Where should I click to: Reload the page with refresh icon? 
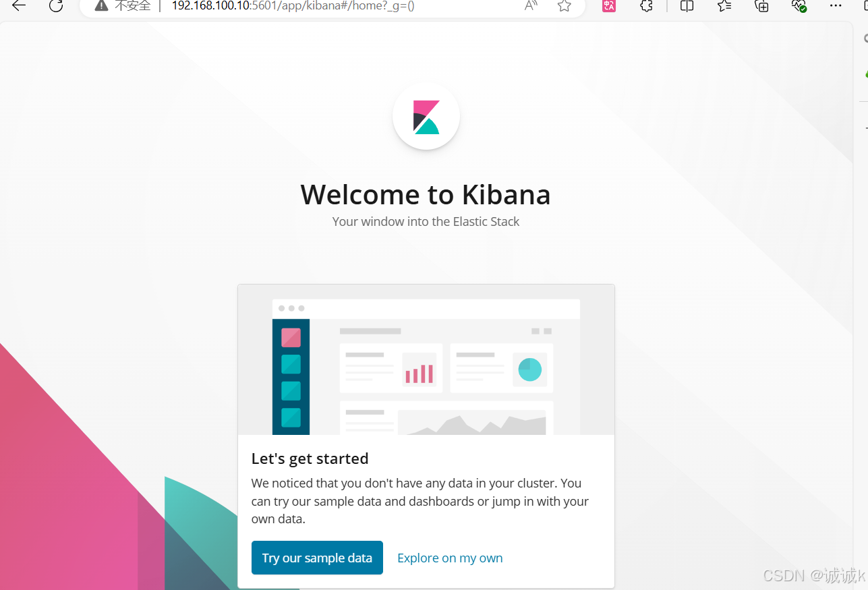(56, 6)
